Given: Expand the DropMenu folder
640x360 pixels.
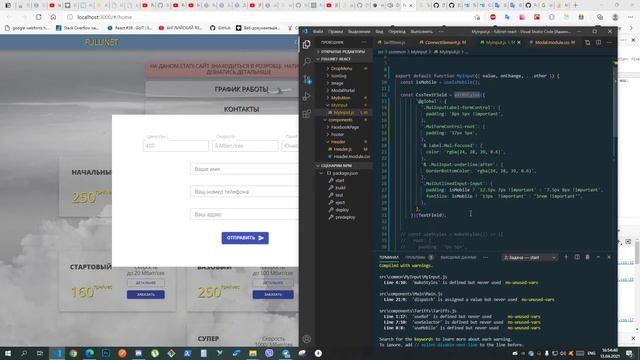Looking at the screenshot, I should (x=341, y=69).
